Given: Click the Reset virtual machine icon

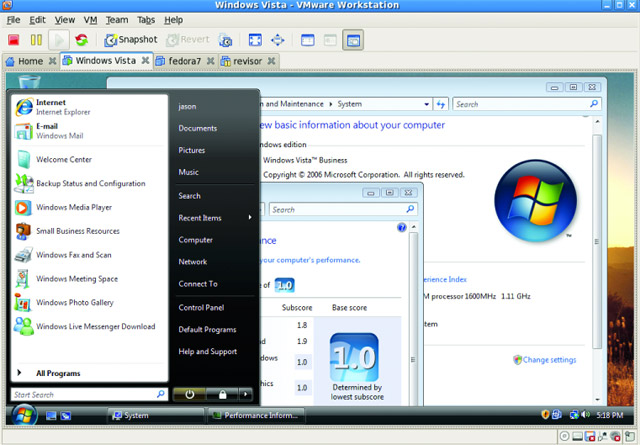Looking at the screenshot, I should pos(82,40).
